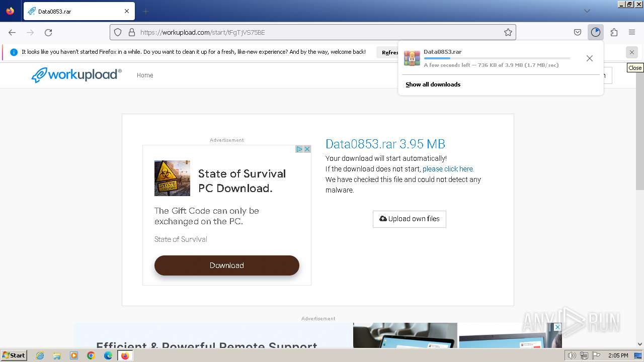Open the Windows Start menu
The height and width of the screenshot is (362, 644).
click(x=14, y=355)
